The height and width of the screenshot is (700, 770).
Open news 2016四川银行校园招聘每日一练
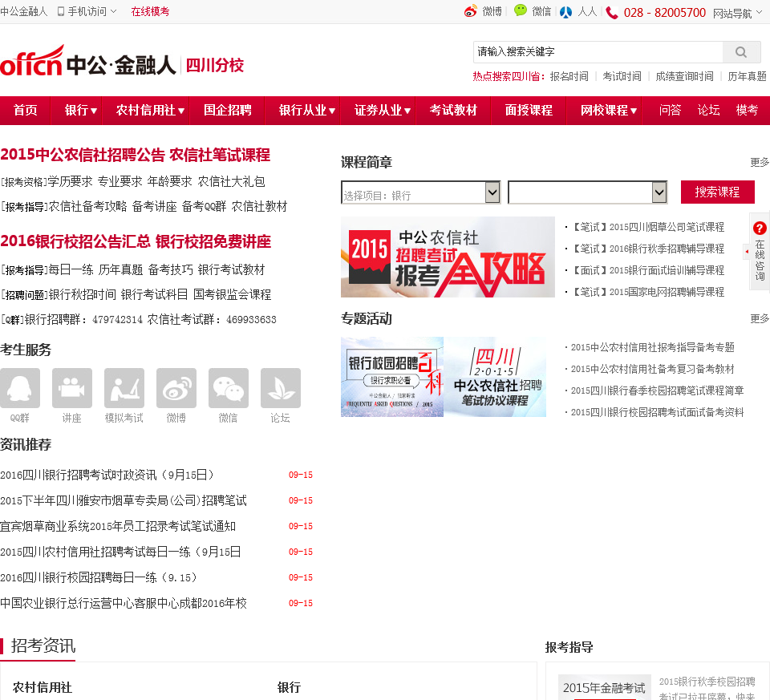coord(98,577)
